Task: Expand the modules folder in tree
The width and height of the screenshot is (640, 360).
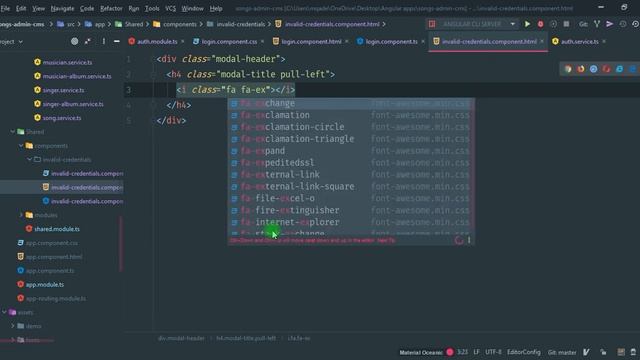Action: [21, 215]
